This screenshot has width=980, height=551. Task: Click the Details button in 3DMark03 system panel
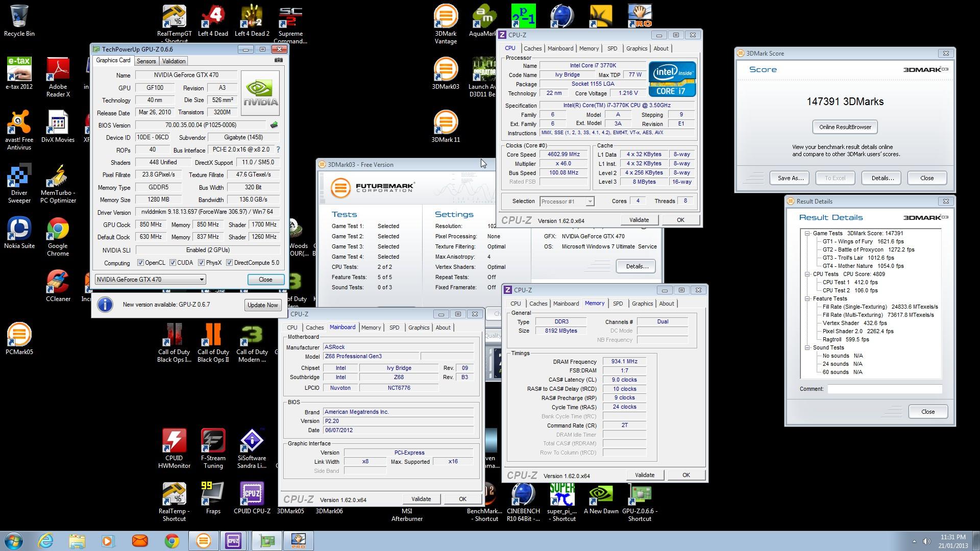tap(636, 266)
